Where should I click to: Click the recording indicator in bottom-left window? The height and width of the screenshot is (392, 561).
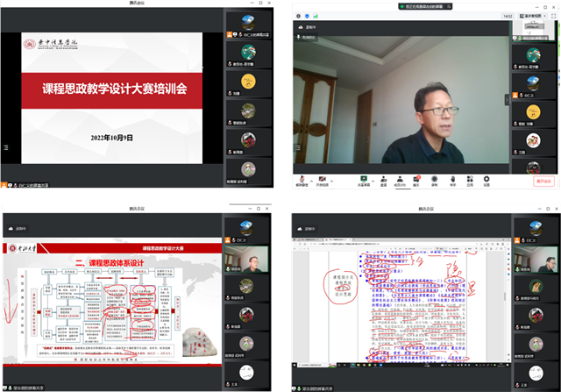point(17,228)
